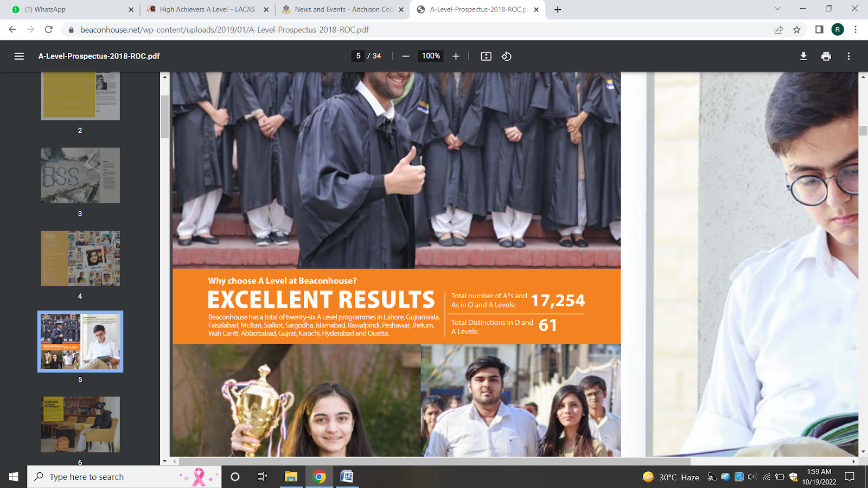Click the Windows search box
This screenshot has width=868, height=488.
click(x=124, y=477)
